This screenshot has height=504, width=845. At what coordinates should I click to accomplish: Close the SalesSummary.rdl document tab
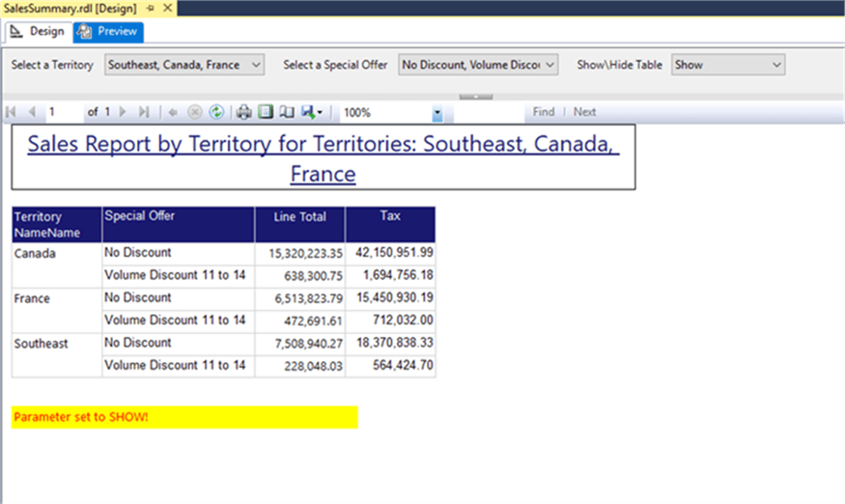(168, 8)
